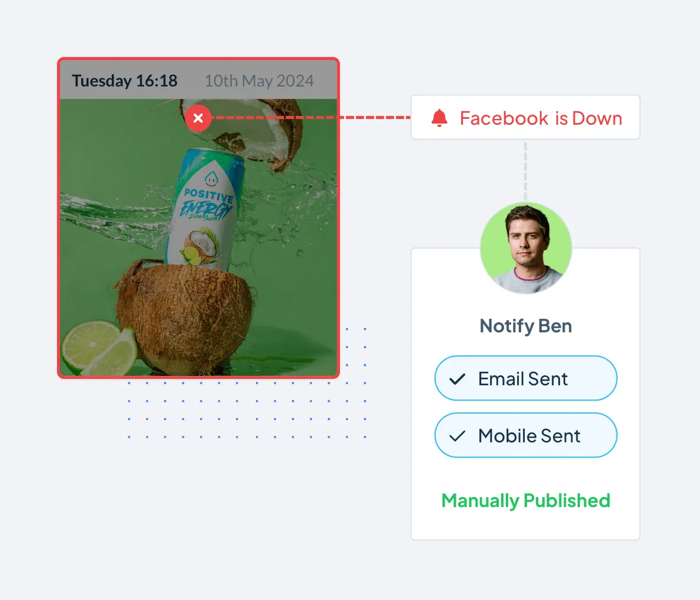Click the Positive Energy can label
The image size is (700, 600).
[208, 205]
